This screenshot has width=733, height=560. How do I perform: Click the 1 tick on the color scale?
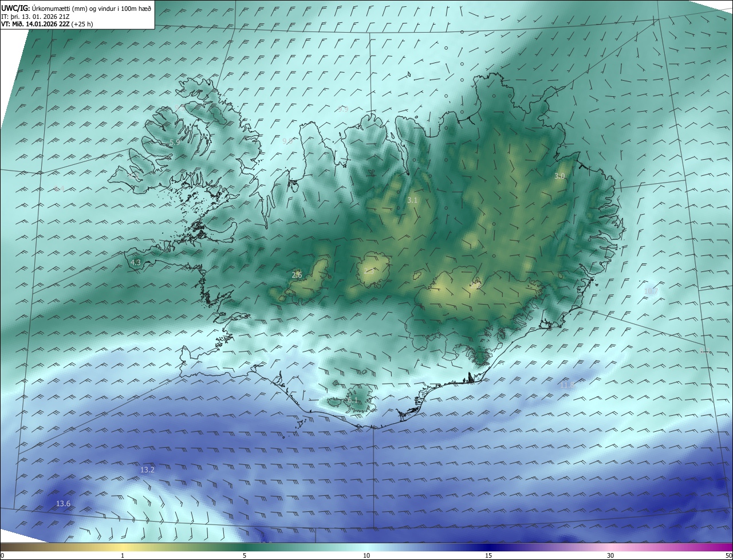[123, 555]
